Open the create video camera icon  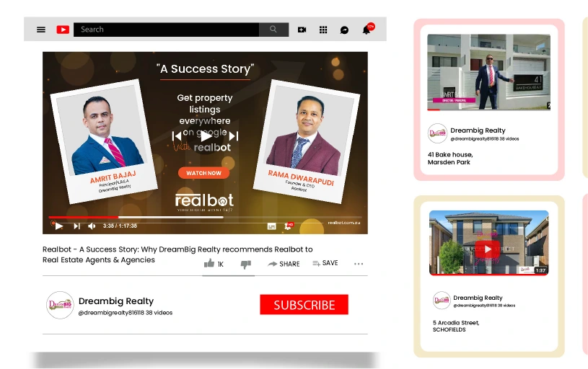coord(302,30)
